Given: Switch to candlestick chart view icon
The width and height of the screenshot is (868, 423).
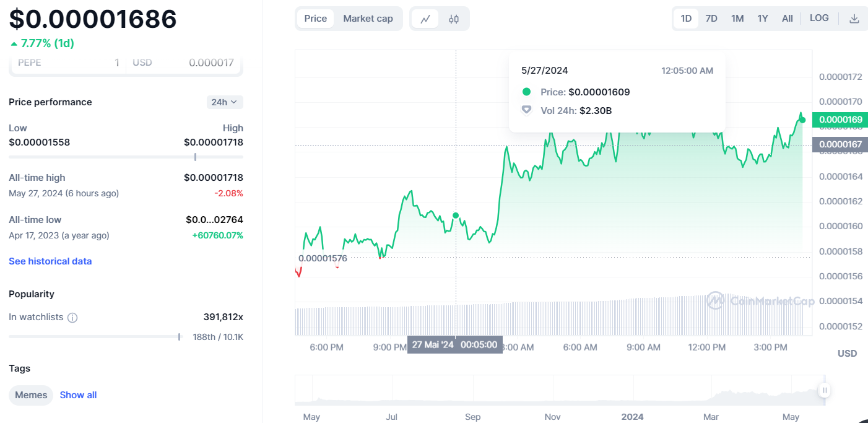Looking at the screenshot, I should click(x=454, y=19).
